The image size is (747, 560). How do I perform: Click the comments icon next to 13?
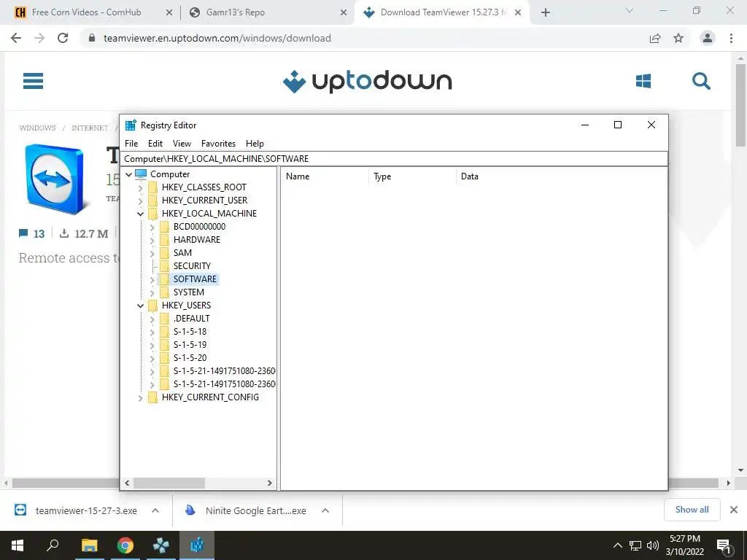[23, 233]
